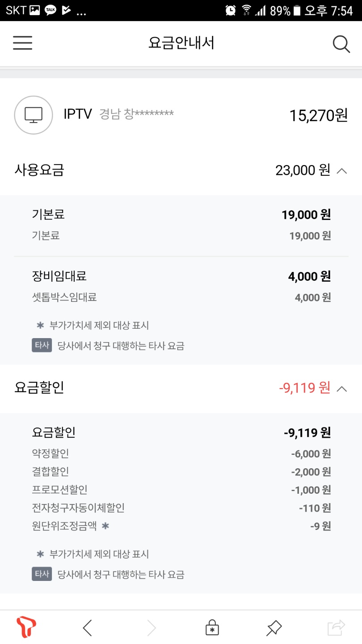Collapse the 사용요금 section chevron

tap(341, 170)
